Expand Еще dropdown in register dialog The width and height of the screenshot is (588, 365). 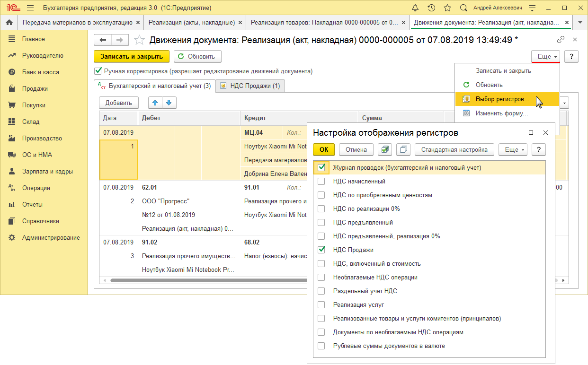click(x=513, y=149)
